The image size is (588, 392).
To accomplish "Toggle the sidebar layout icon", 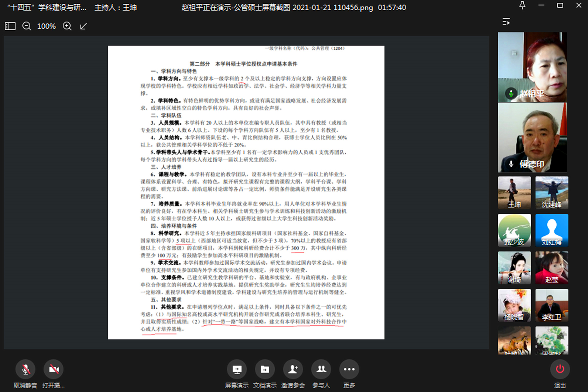I will 10,26.
